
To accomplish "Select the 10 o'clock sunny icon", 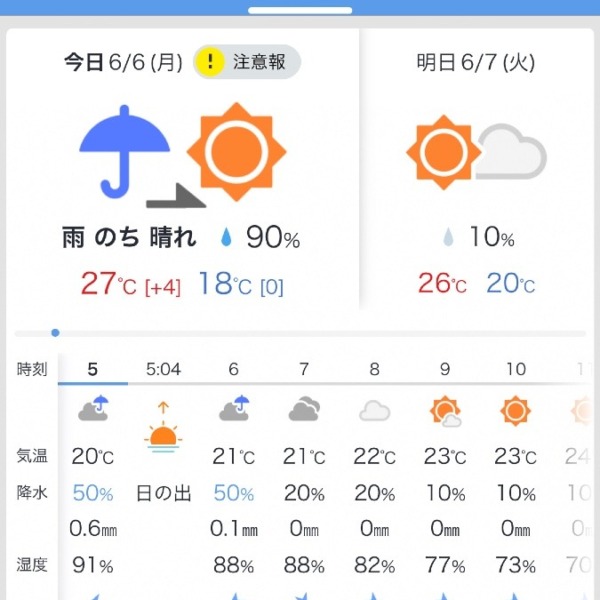I will click(x=515, y=411).
